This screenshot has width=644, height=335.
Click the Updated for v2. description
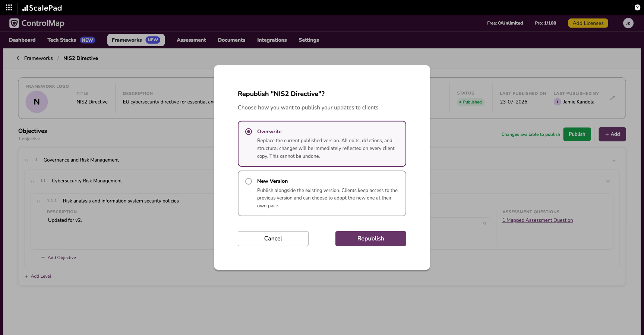coord(65,220)
